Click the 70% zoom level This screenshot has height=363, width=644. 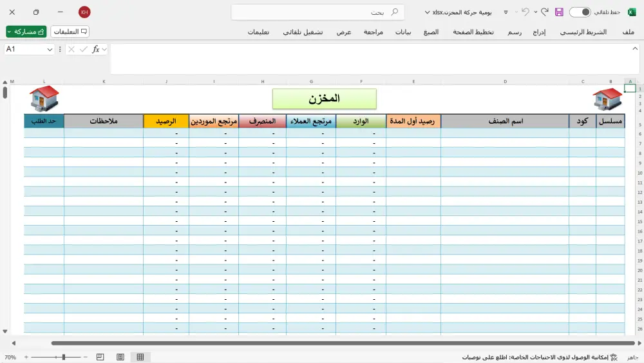pos(10,357)
